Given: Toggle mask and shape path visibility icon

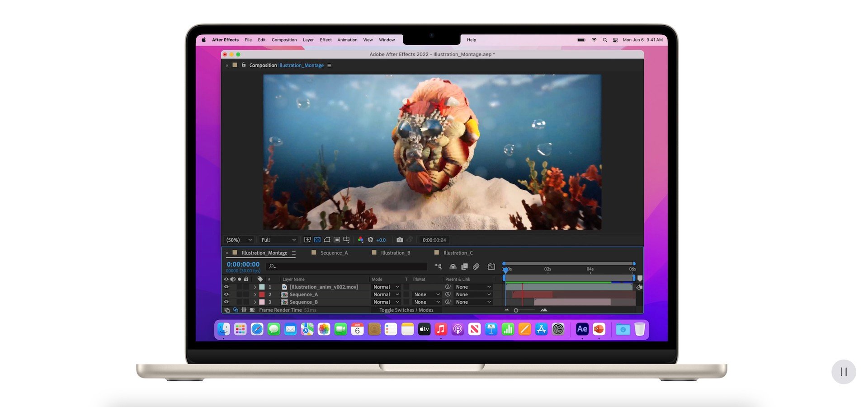Looking at the screenshot, I should click(x=327, y=240).
